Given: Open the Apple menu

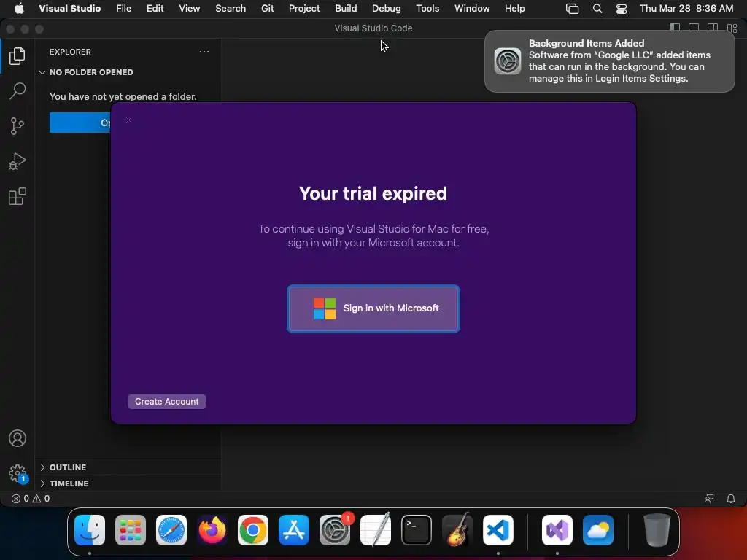Looking at the screenshot, I should click(x=19, y=9).
